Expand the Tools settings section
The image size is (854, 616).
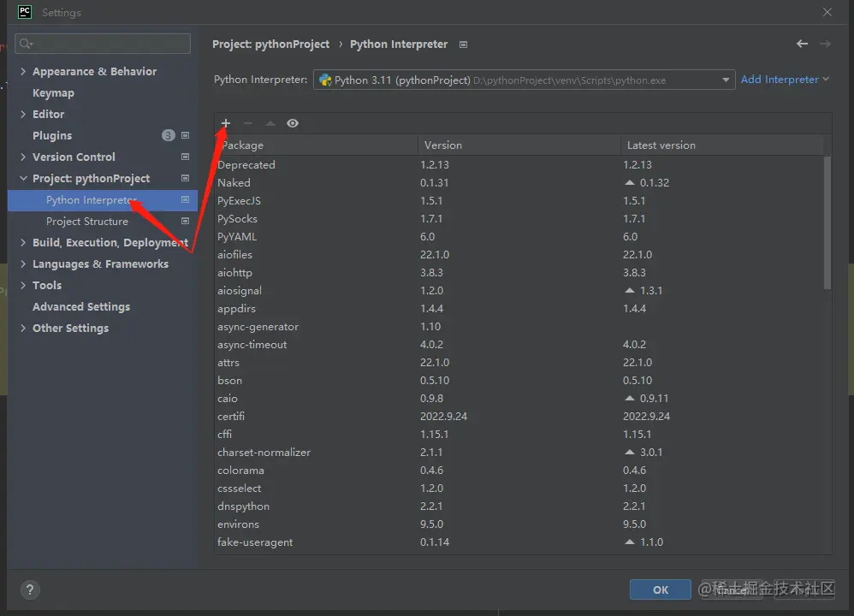point(23,285)
